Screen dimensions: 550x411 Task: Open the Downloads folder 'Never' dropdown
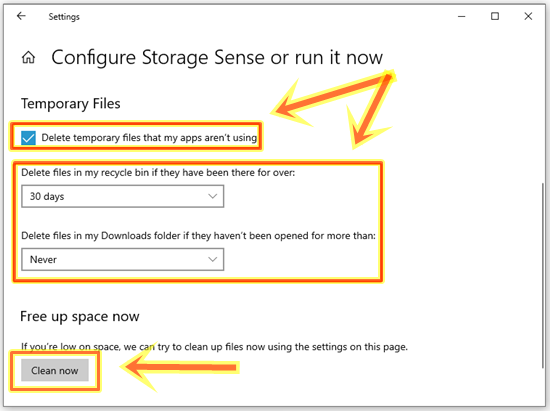pyautogui.click(x=122, y=260)
